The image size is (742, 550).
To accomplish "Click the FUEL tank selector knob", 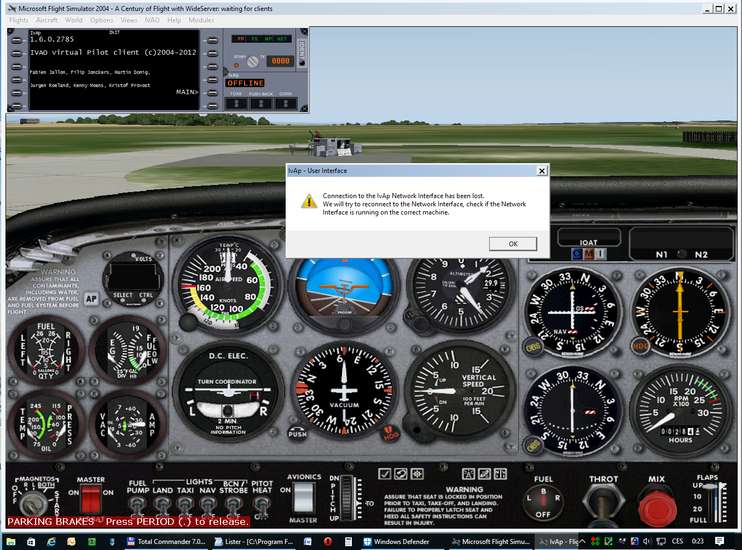I will [543, 502].
